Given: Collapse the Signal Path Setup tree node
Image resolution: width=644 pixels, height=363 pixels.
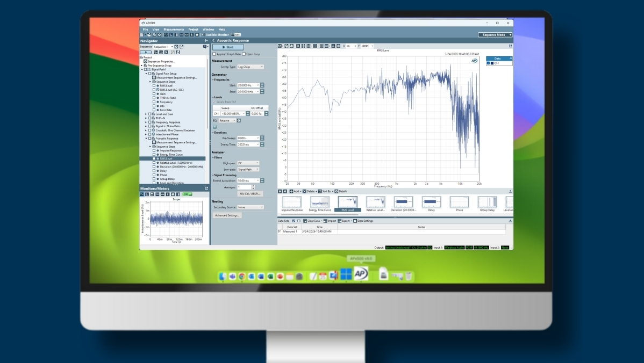Looking at the screenshot, I should [146, 74].
